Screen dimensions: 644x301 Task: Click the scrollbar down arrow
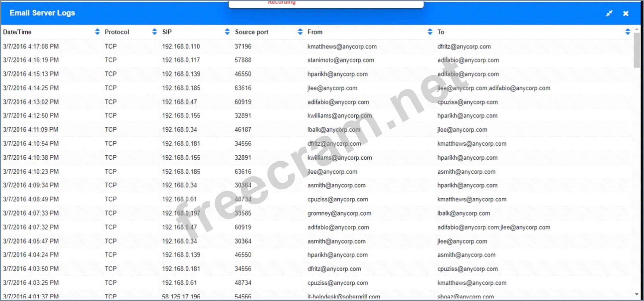pos(637,294)
